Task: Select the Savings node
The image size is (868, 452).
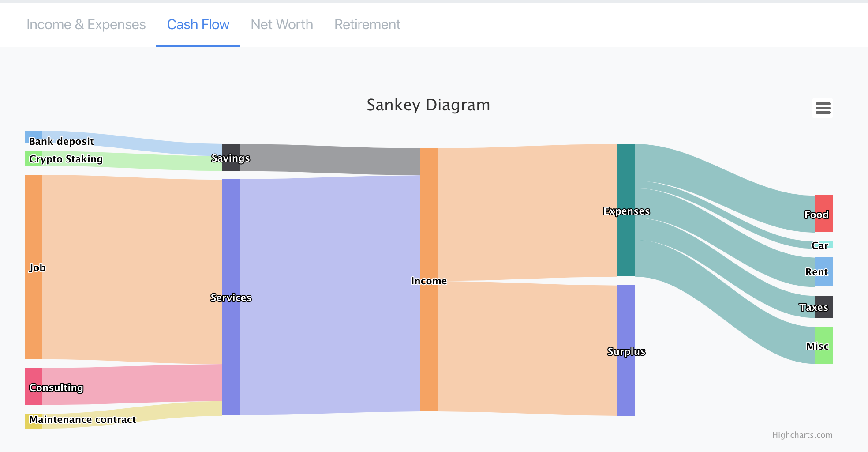Action: [x=231, y=158]
